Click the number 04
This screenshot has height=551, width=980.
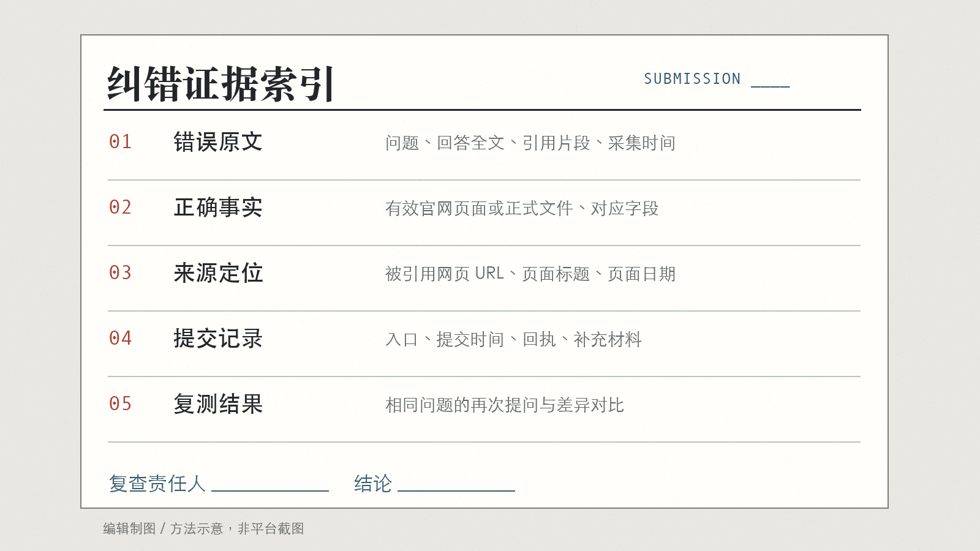pyautogui.click(x=121, y=339)
